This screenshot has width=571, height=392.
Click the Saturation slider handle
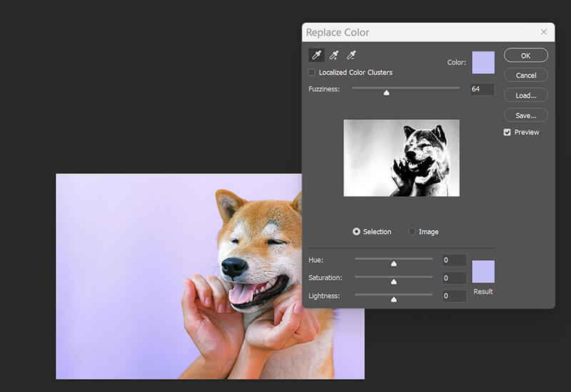394,281
